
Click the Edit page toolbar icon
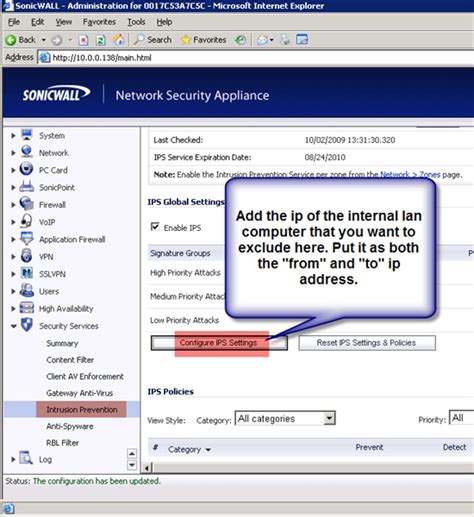[x=302, y=40]
